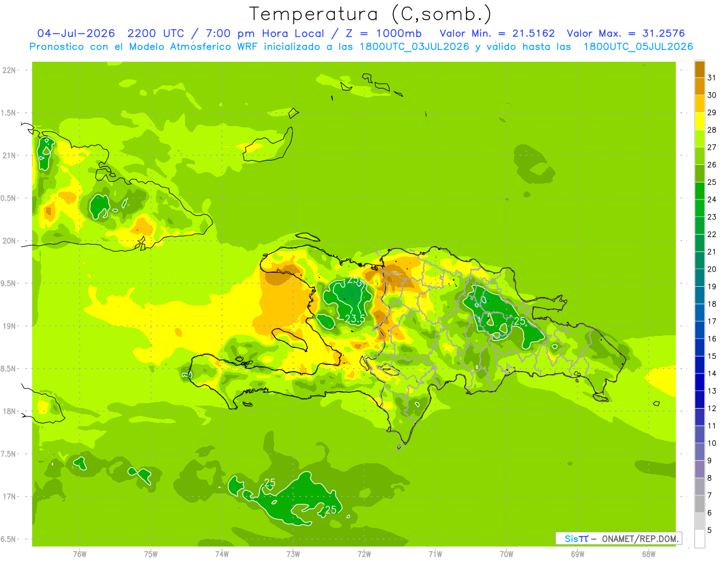Click the yellow swatch between 28 and 29
Viewport: 728px width, 562px height.
coord(699,121)
